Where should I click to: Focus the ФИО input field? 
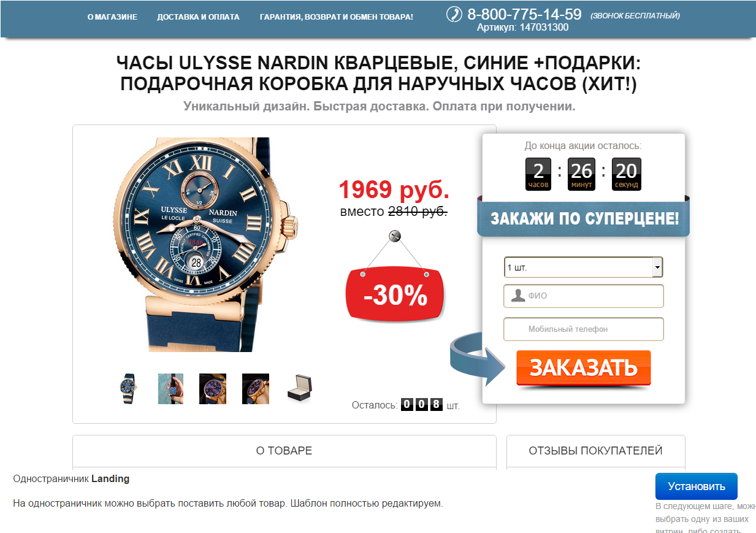(583, 296)
